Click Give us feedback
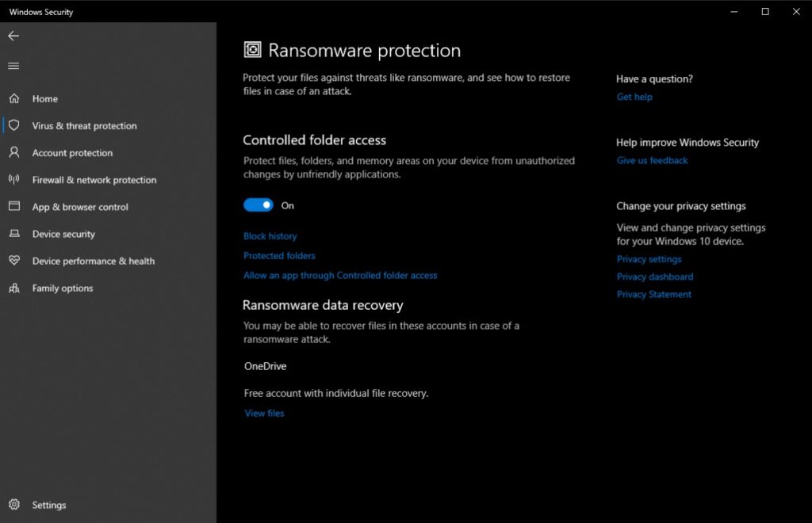Screen dimensions: 812x523 pyautogui.click(x=652, y=160)
